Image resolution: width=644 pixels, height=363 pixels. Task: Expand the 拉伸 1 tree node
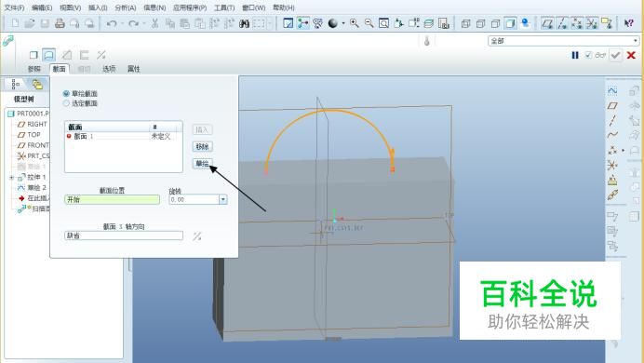(x=12, y=178)
